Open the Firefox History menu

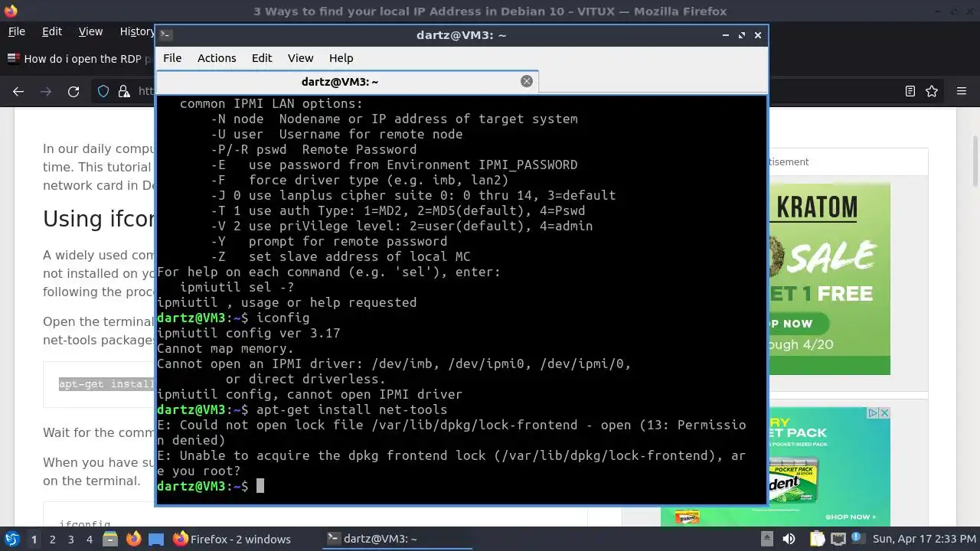click(136, 31)
